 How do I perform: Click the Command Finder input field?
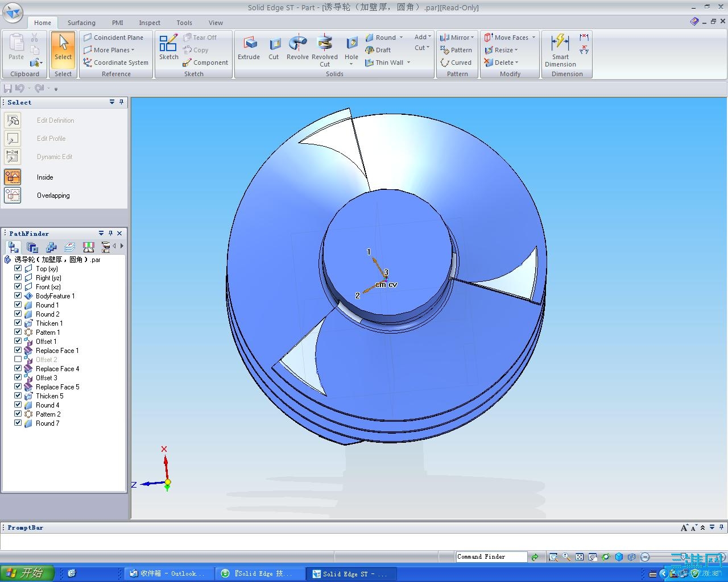pyautogui.click(x=491, y=557)
